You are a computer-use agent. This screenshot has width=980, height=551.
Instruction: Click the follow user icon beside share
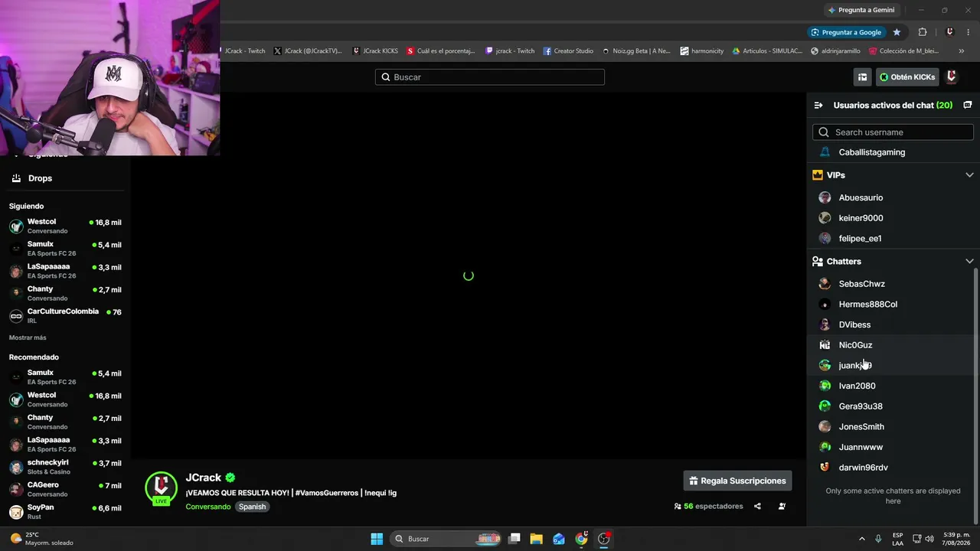coord(782,507)
